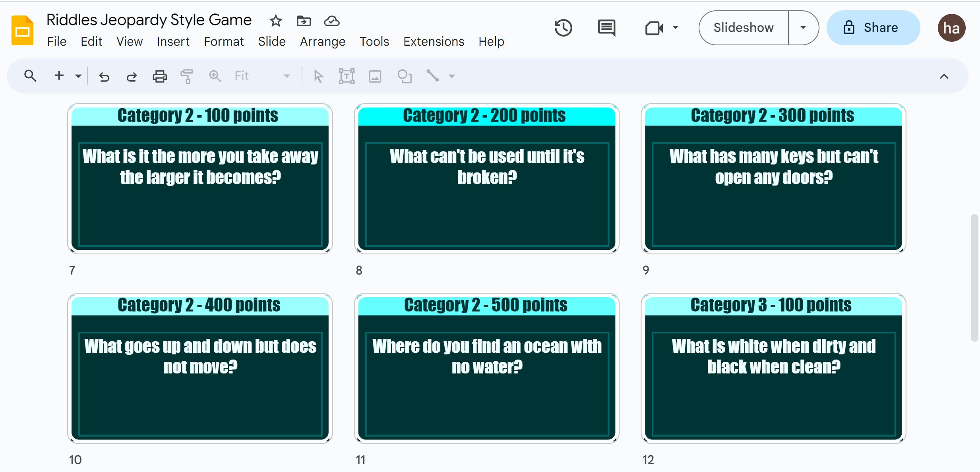This screenshot has width=980, height=472.
Task: Start the Slideshow
Action: click(x=744, y=27)
